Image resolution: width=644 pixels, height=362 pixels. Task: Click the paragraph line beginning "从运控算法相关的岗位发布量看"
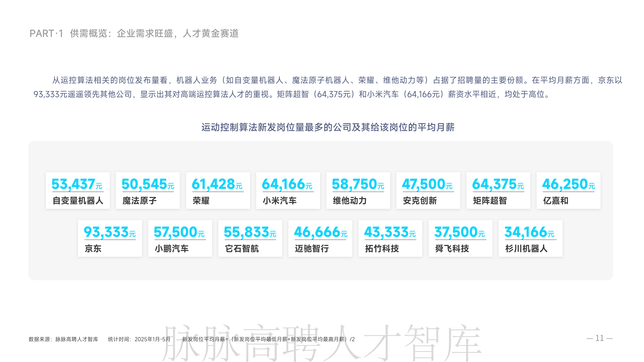(337, 80)
